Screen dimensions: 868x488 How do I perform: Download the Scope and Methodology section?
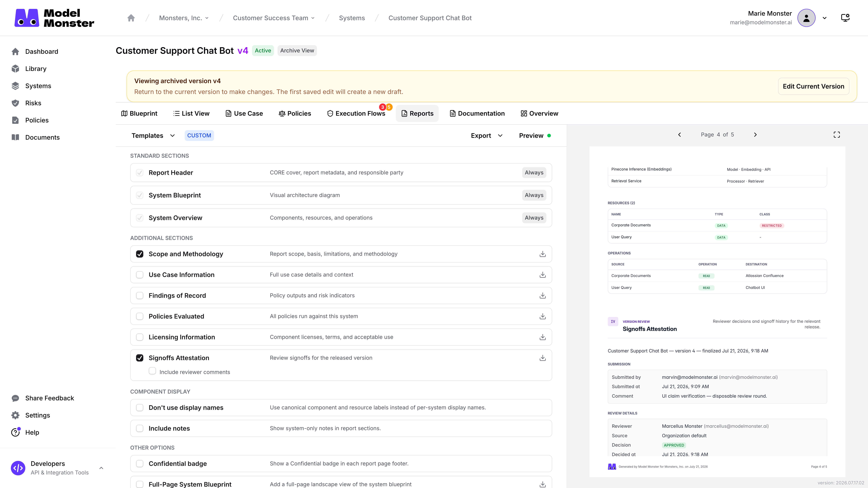point(542,254)
